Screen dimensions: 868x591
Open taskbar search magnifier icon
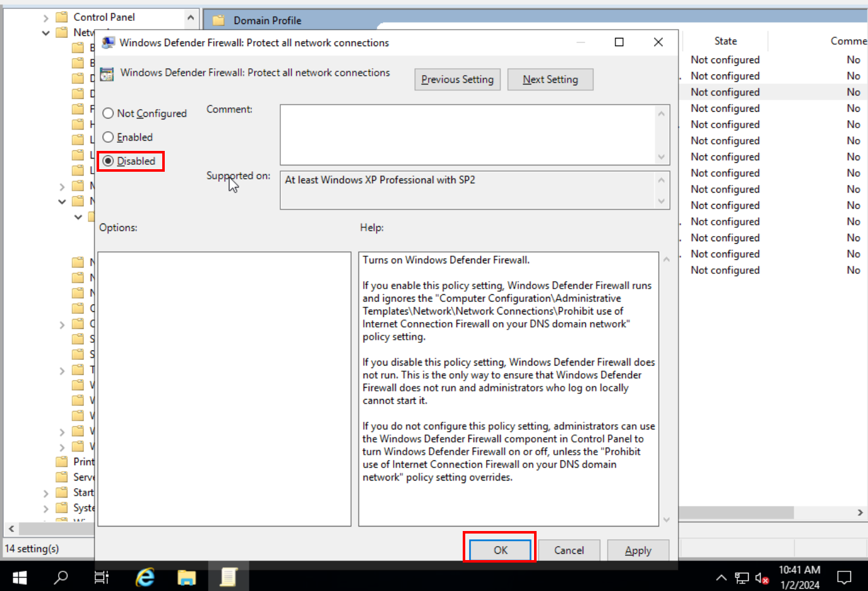coord(61,576)
